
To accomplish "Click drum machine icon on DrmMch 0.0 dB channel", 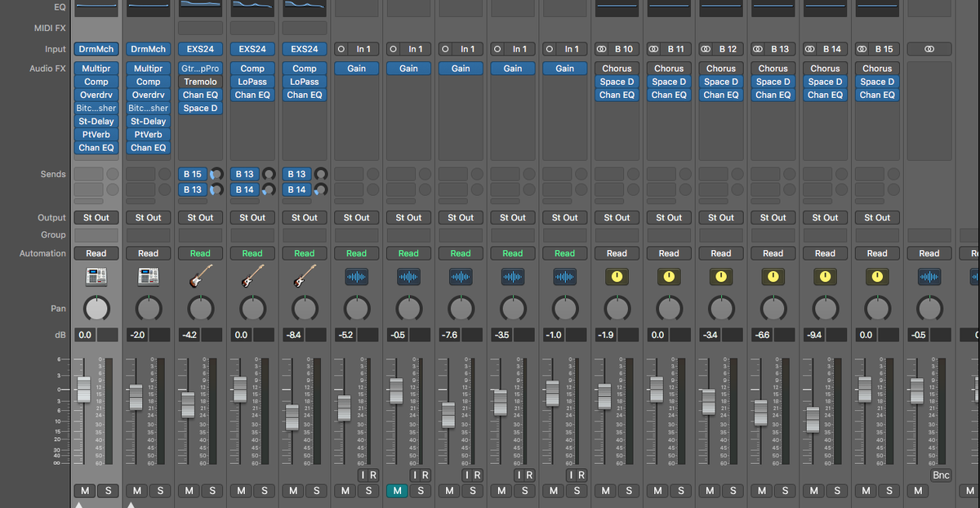I will point(96,277).
